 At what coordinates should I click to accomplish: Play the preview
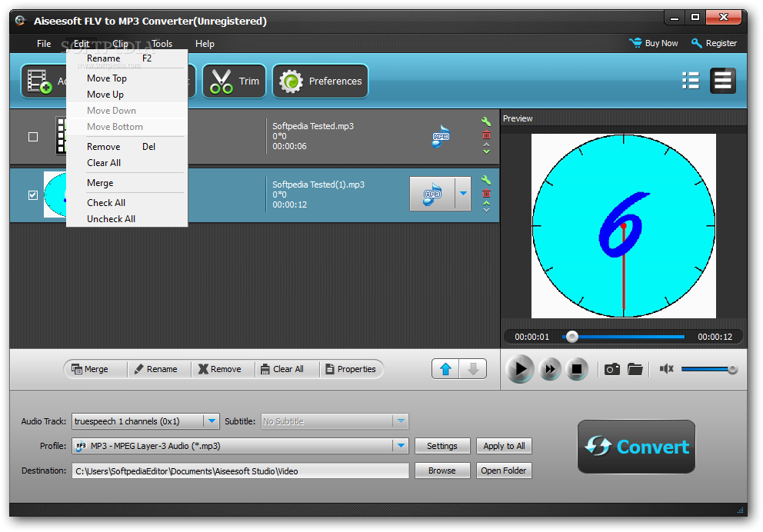coord(520,369)
